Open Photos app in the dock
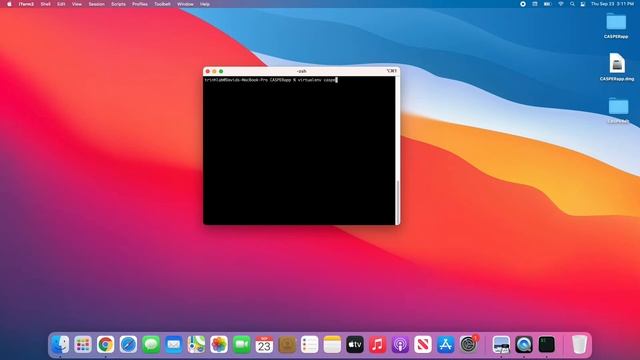This screenshot has width=640, height=360. point(219,344)
